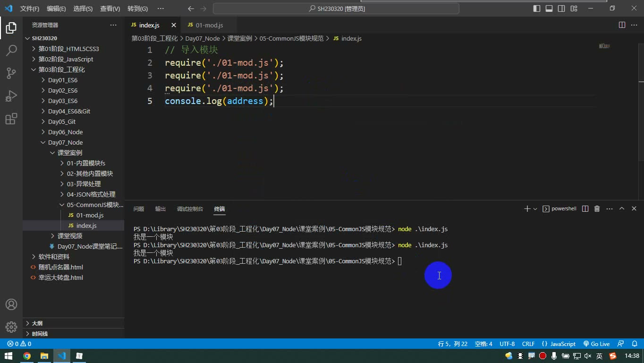Expand the 大纲 outline section
Viewport: 644px width, 363px height.
pos(74,323)
